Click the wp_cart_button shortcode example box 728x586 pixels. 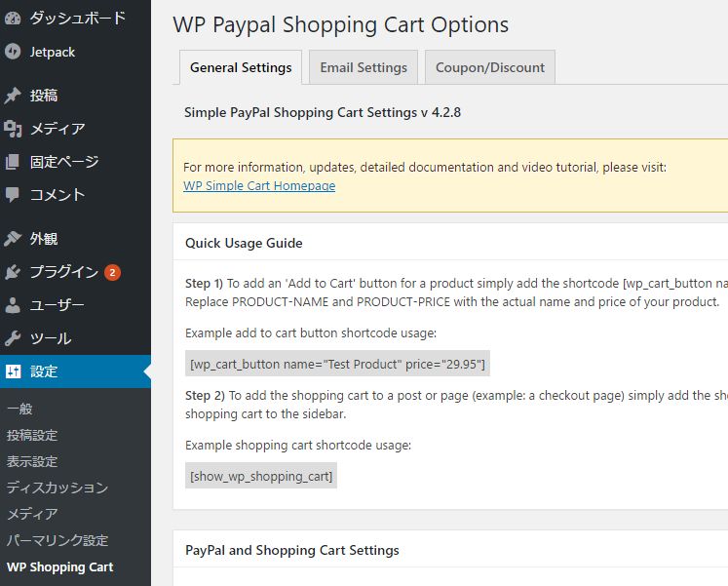click(x=337, y=364)
